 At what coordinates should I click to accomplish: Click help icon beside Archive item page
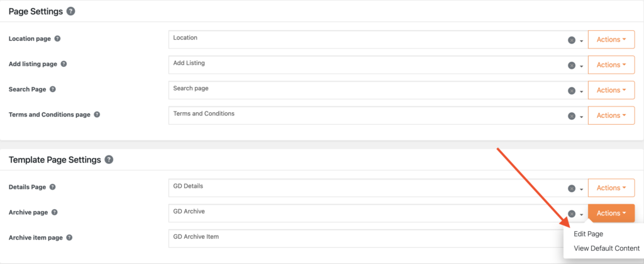tap(69, 238)
